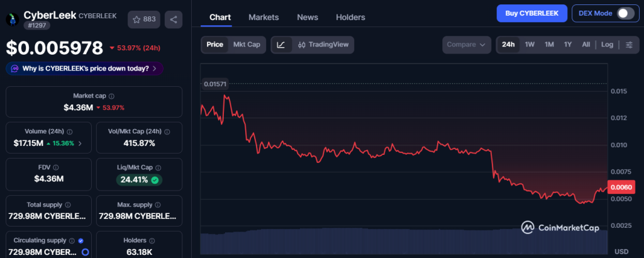Click the circulating supply progress ring
The height and width of the screenshot is (258, 644).
coord(86,252)
